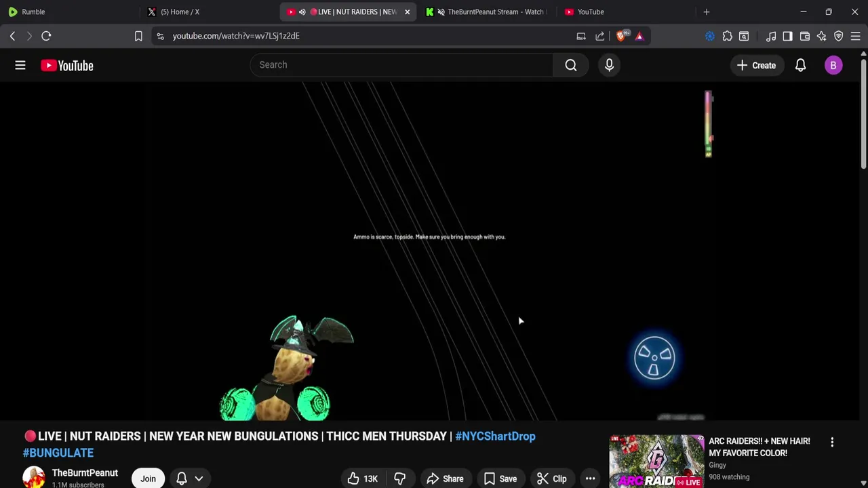Open the #BUNGULATE hashtag link
Image resolution: width=868 pixels, height=488 pixels.
[58, 453]
